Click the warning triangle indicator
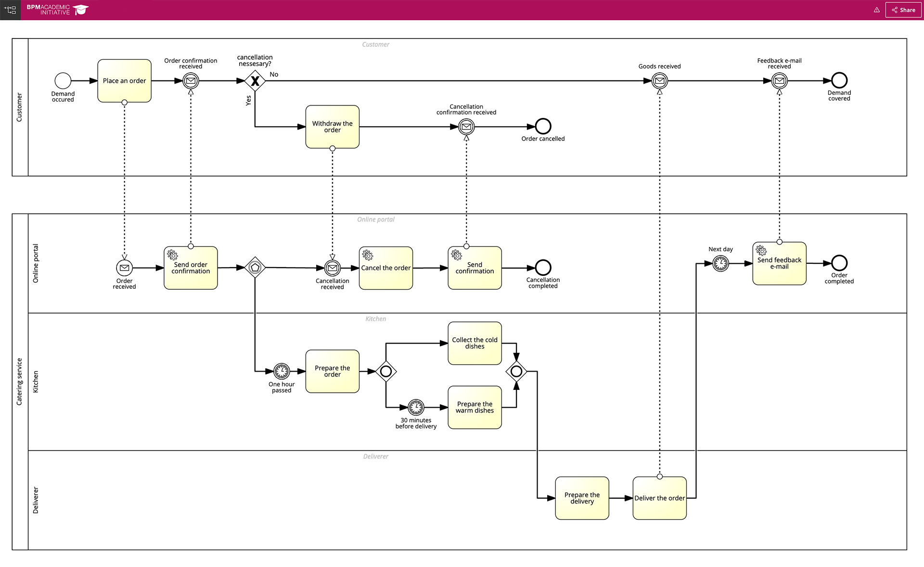924x567 pixels. (x=876, y=10)
